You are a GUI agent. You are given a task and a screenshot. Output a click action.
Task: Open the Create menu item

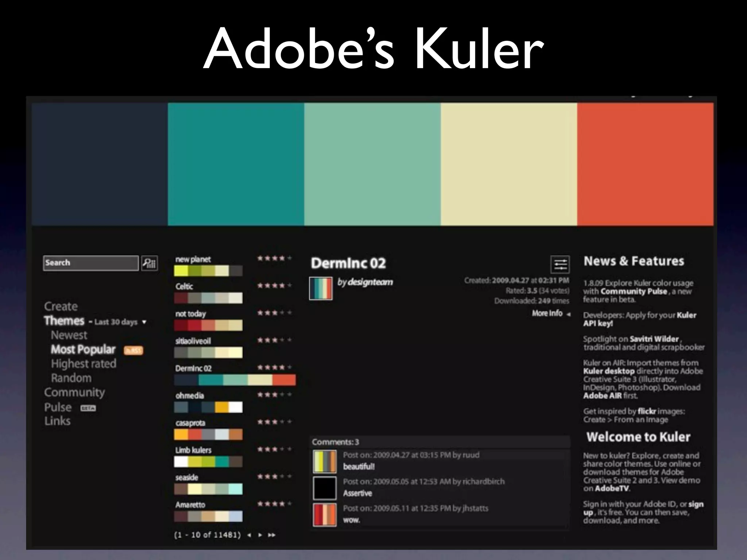[x=61, y=306]
